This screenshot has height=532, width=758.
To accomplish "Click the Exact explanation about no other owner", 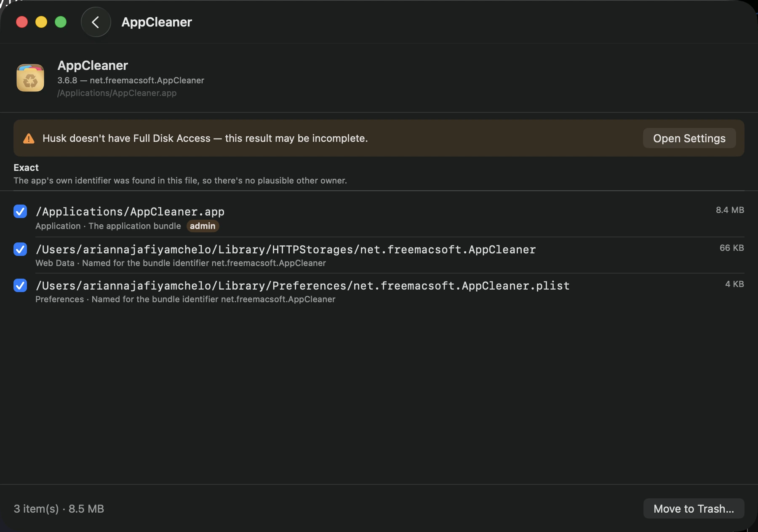I will coord(180,181).
